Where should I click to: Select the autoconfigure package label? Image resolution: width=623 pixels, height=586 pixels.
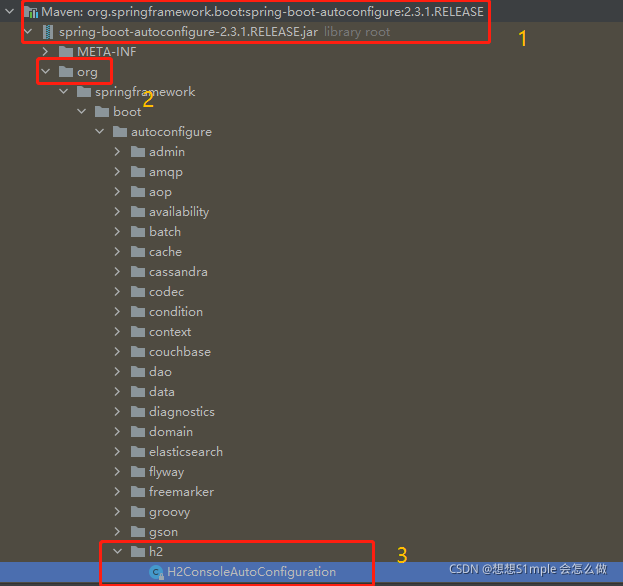pyautogui.click(x=171, y=132)
